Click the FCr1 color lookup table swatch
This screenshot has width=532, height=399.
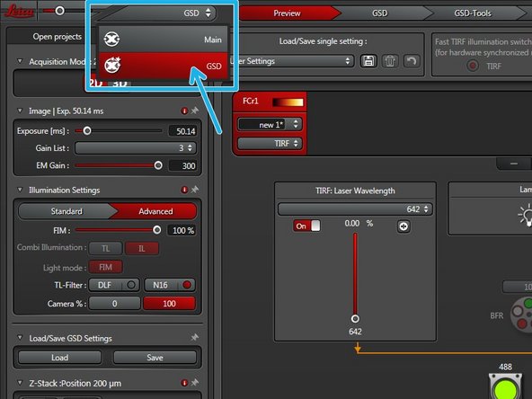[288, 102]
